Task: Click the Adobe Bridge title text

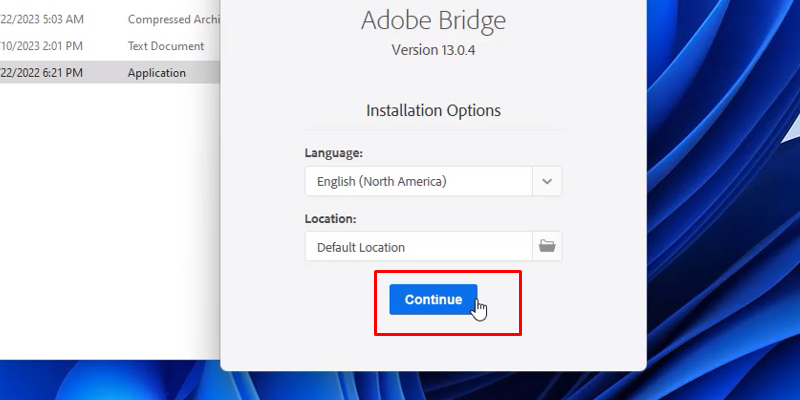Action: (x=433, y=22)
